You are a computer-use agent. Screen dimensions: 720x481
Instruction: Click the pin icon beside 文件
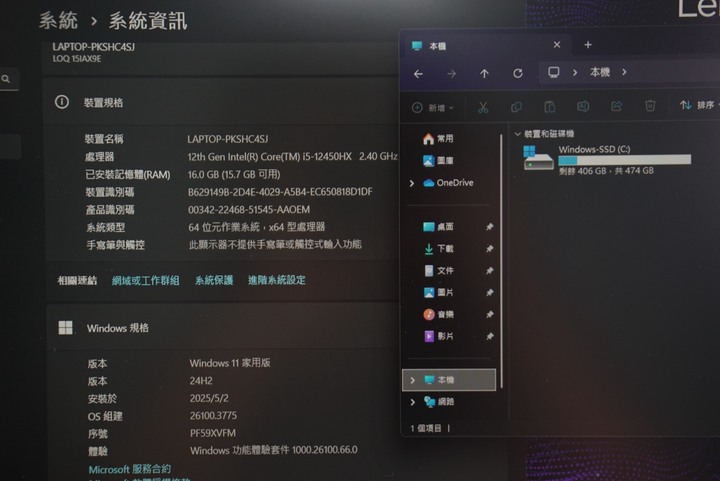tap(489, 271)
